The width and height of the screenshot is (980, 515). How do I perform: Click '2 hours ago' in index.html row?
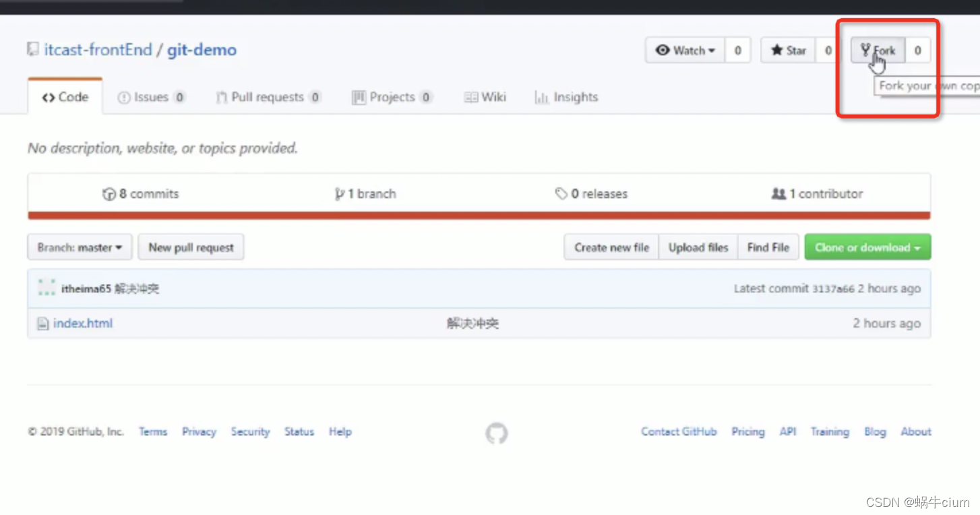(x=886, y=324)
